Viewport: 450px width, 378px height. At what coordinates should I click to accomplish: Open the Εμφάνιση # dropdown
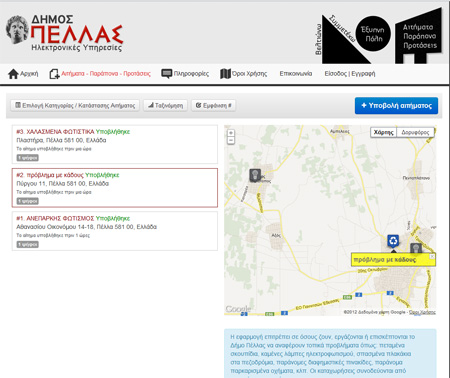point(213,106)
